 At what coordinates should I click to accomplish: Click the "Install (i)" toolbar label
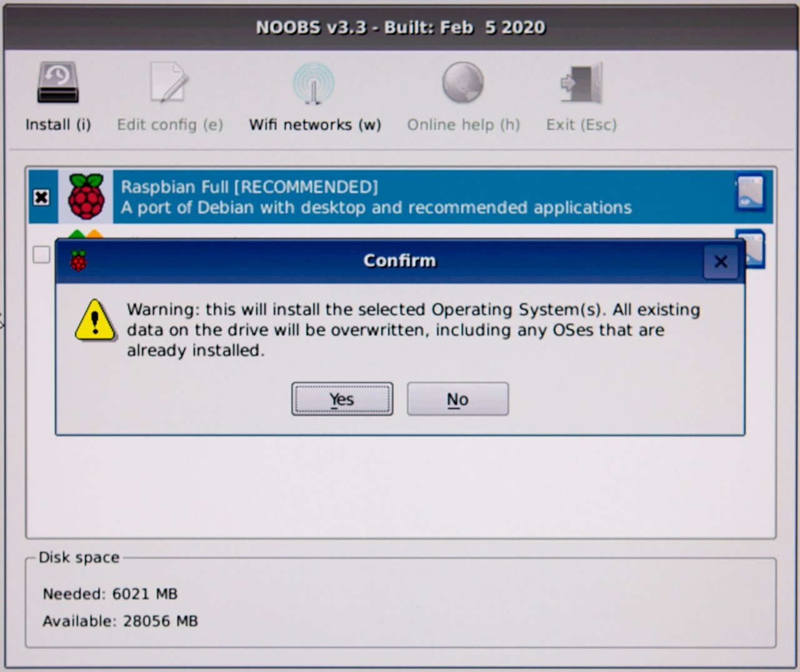tap(58, 125)
